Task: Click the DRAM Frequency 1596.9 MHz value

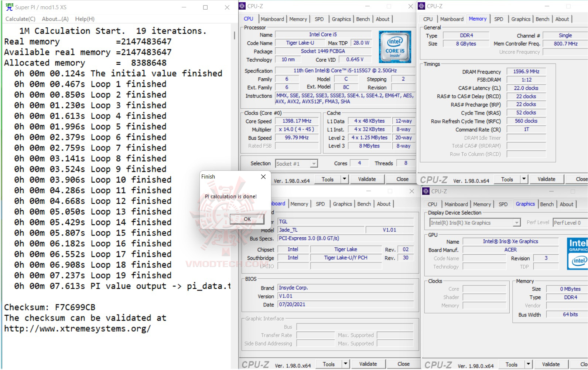Action: point(526,72)
